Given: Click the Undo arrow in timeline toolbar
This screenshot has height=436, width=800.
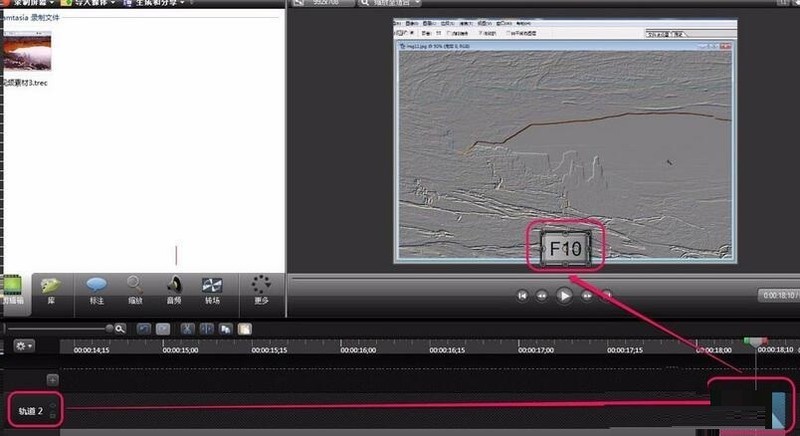Looking at the screenshot, I should click(143, 329).
